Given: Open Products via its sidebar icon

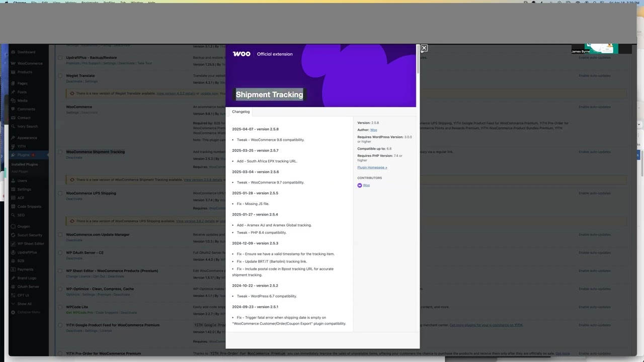Looking at the screenshot, I should point(13,72).
